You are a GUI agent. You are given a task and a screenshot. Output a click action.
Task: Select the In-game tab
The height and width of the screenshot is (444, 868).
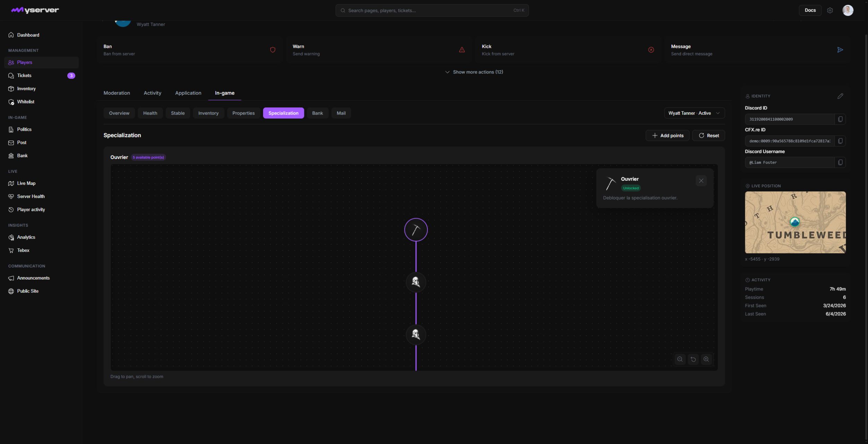pyautogui.click(x=225, y=93)
